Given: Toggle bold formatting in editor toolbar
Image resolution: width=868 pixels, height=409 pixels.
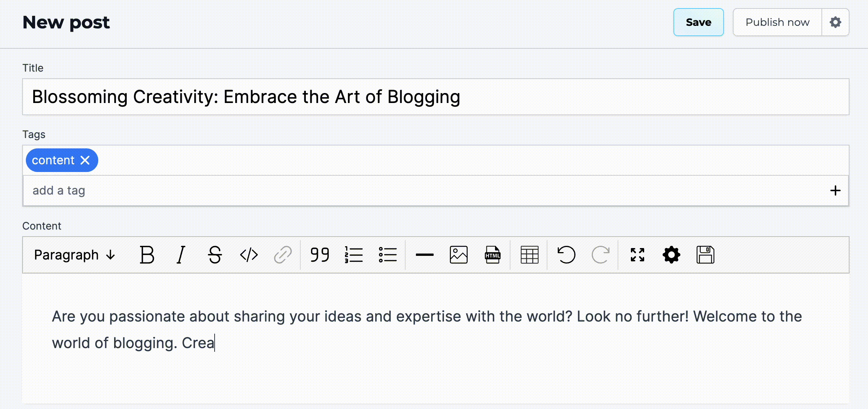Looking at the screenshot, I should tap(147, 255).
